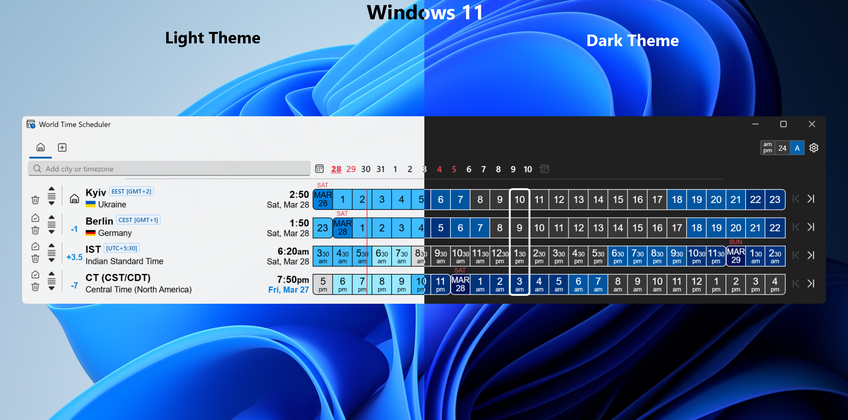Click the Kyiv row reorder handle
848x420 pixels.
[x=51, y=196]
